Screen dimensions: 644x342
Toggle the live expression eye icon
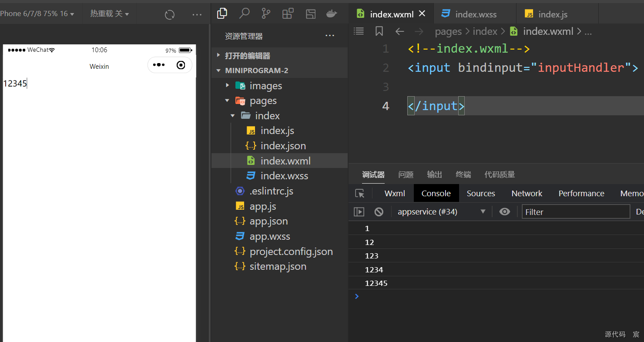coord(505,212)
